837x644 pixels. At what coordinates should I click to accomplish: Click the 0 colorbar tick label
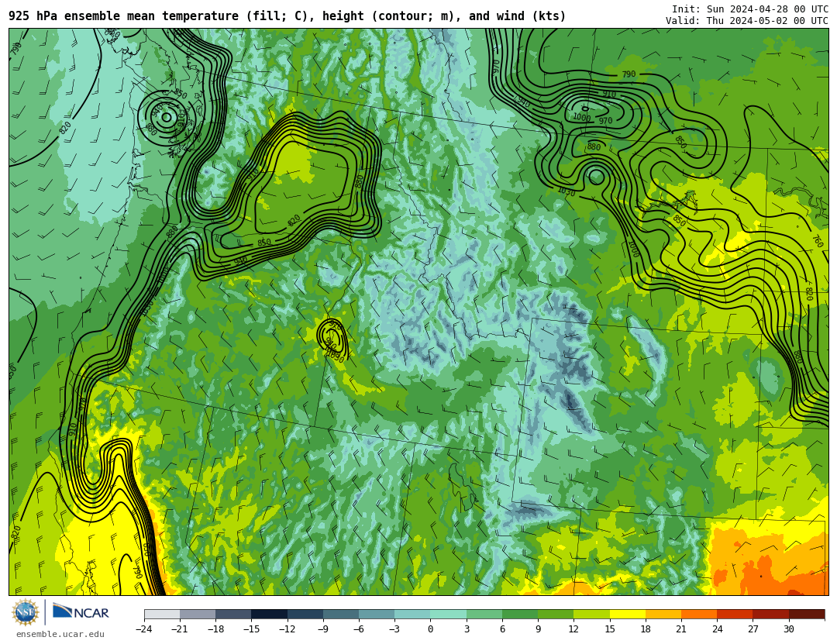[430, 629]
